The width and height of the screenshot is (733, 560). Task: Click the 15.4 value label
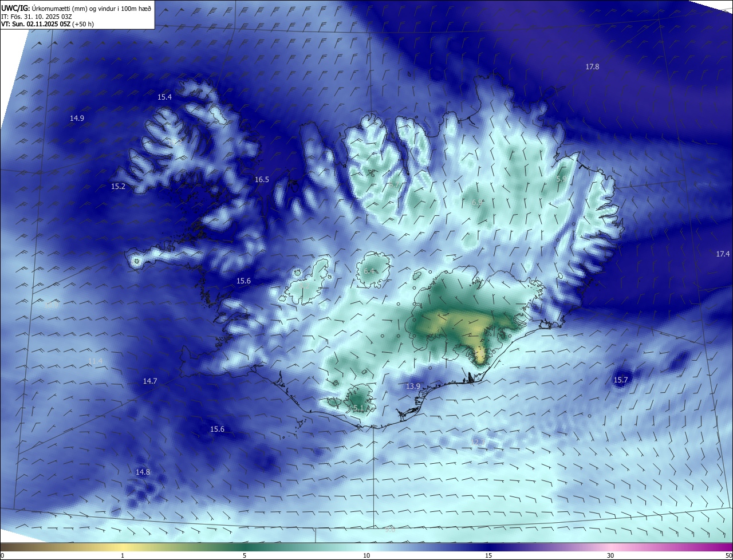[164, 97]
